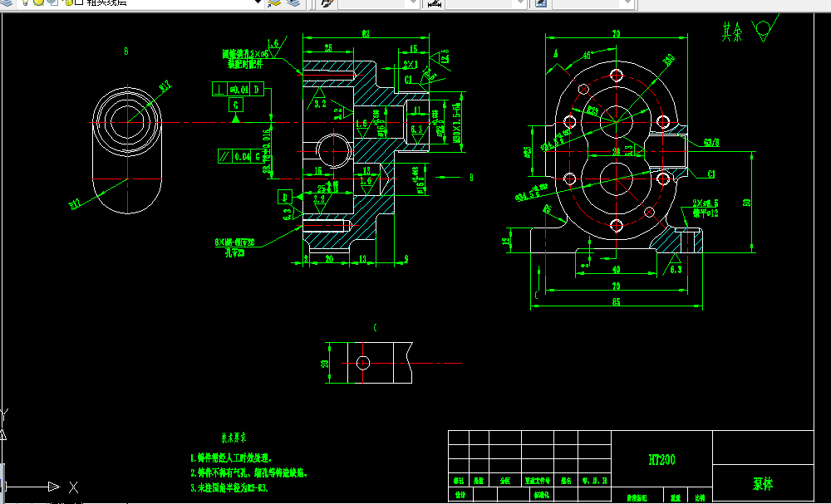Toggle the layer lock padlock icon
Screen dimensions: 831x504
pyautogui.click(x=68, y=2)
